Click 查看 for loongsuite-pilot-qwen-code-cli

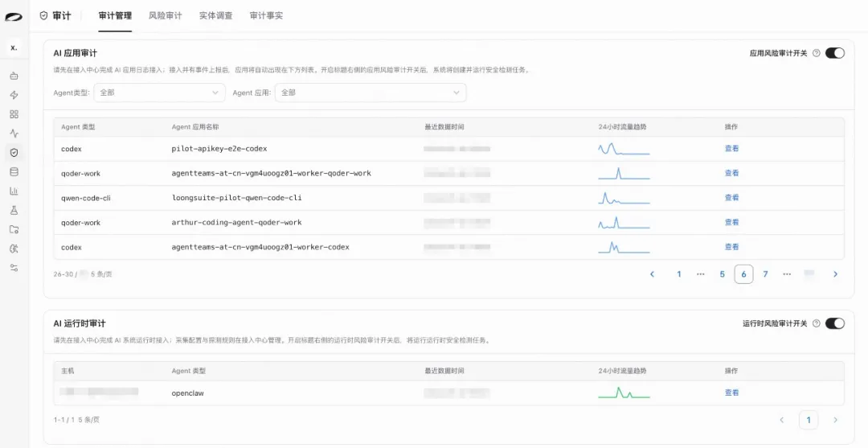click(x=732, y=198)
